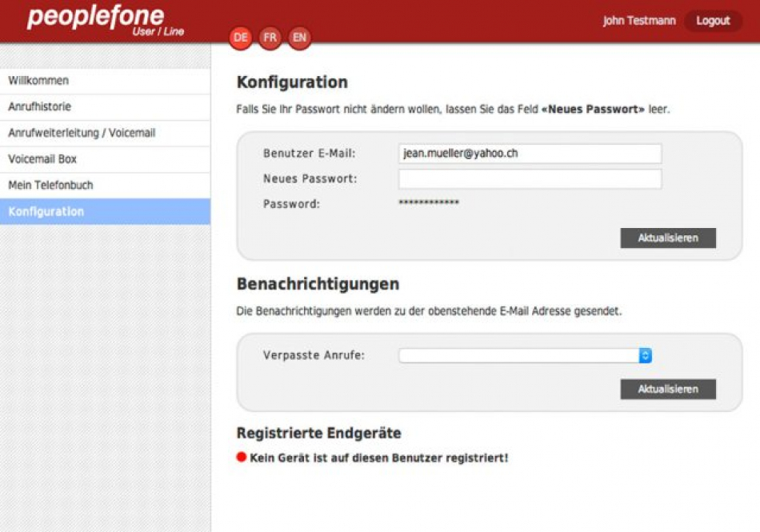Viewport: 760px width, 532px height.
Task: Switch language to German with DE icon
Action: (x=241, y=38)
